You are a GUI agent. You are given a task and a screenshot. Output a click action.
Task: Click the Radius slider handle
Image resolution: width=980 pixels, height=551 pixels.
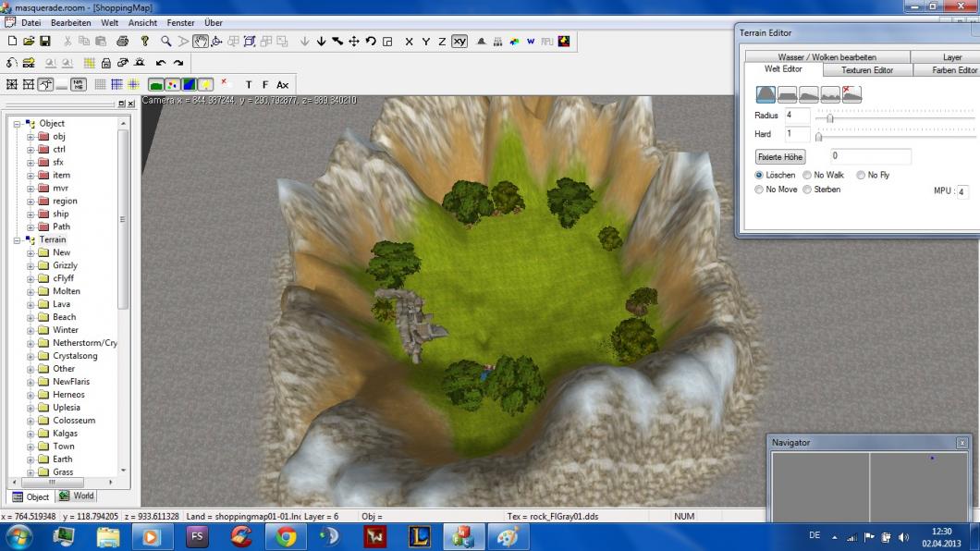(x=830, y=117)
